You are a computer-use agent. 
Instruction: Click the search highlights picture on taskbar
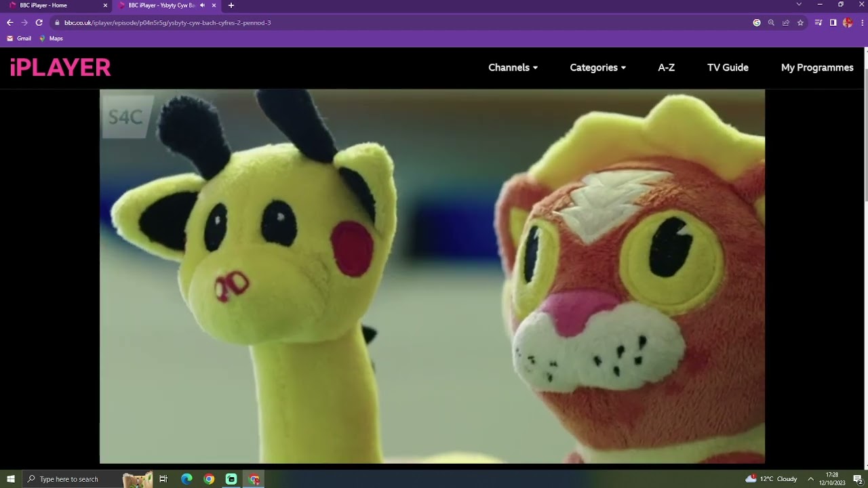(138, 479)
